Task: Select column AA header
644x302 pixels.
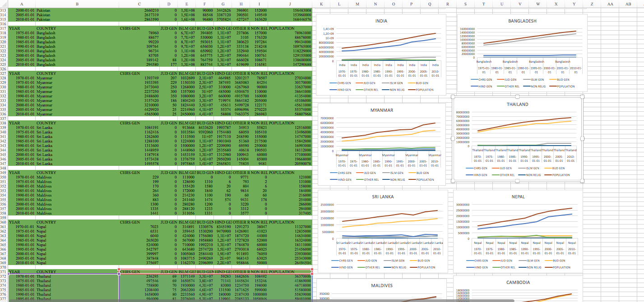Action: 610,4
